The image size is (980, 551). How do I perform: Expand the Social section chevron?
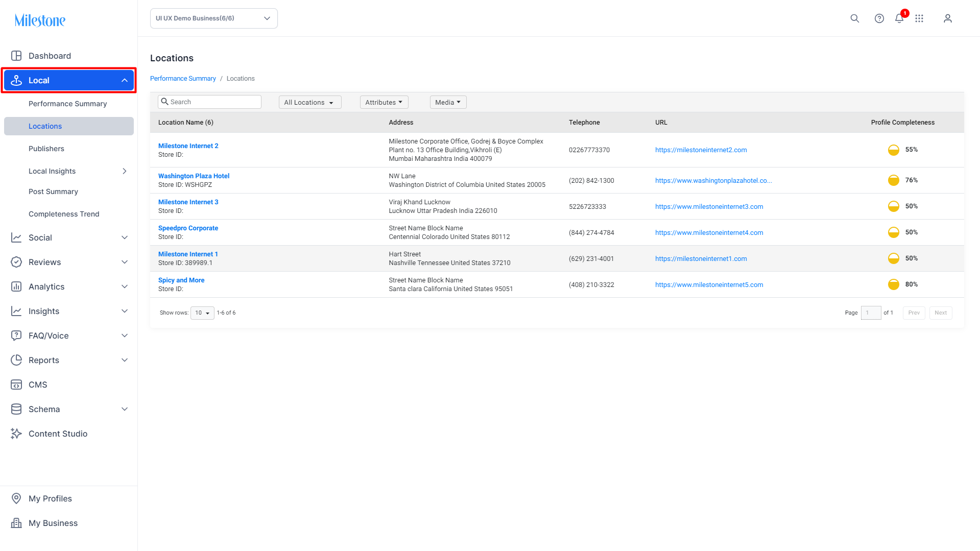[x=125, y=237]
